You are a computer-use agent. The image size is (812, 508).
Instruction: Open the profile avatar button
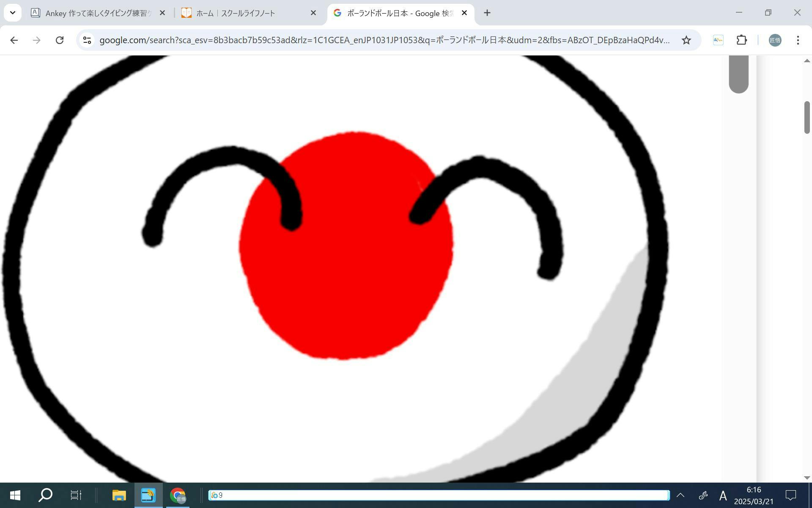click(775, 40)
